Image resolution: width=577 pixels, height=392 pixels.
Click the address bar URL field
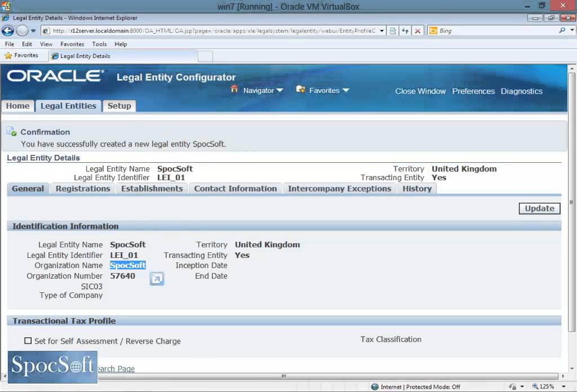coord(210,31)
